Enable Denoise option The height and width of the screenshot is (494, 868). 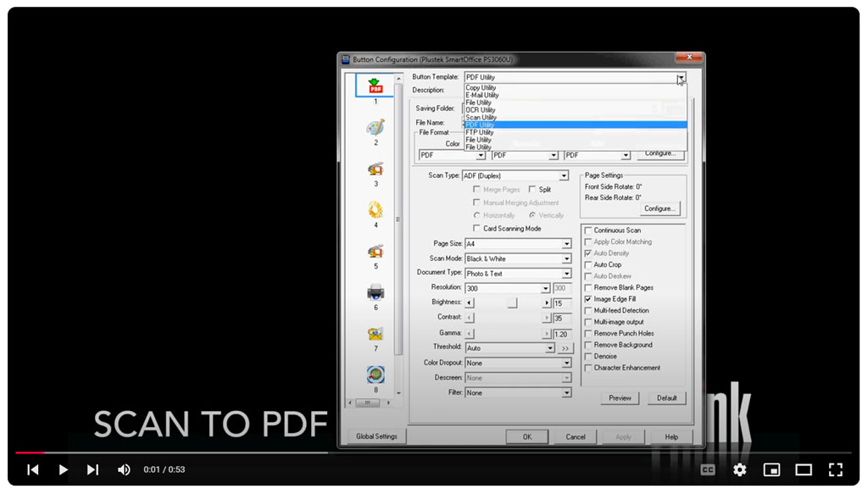(x=588, y=356)
